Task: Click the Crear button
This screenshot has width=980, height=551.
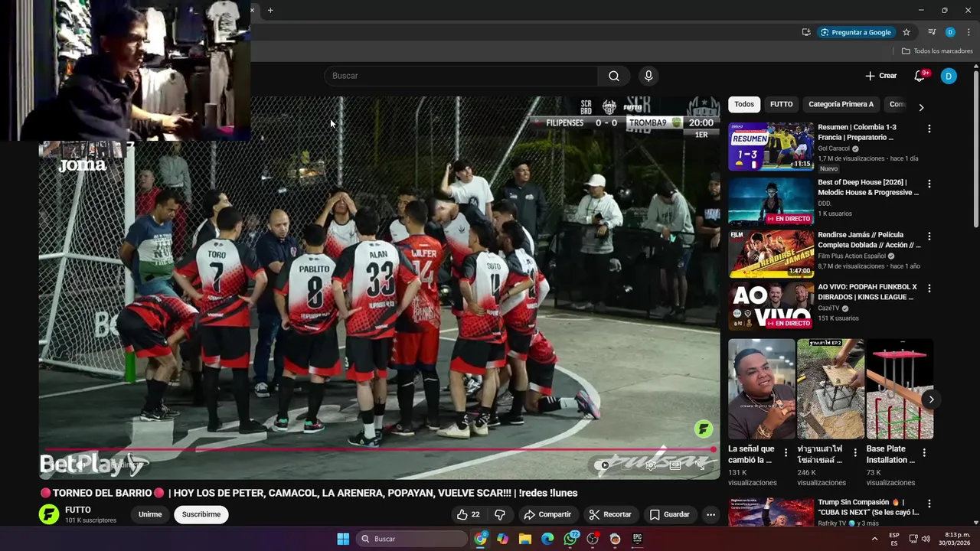Action: click(x=881, y=76)
